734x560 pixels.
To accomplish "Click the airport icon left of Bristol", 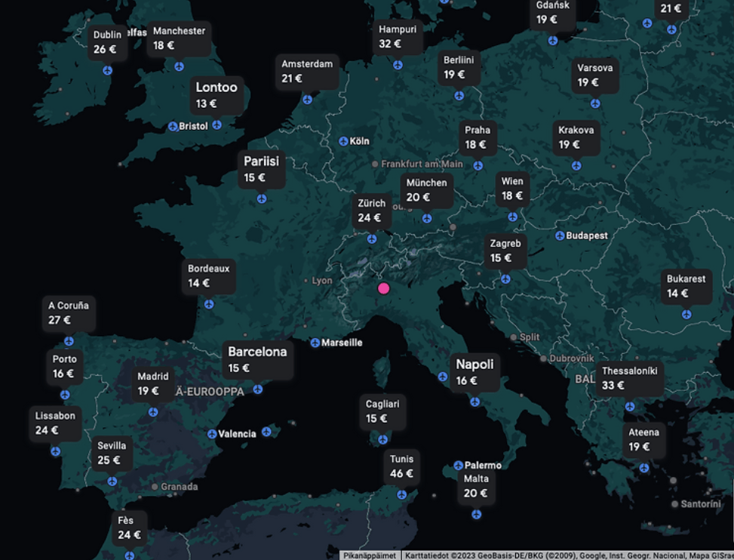I will pyautogui.click(x=173, y=126).
